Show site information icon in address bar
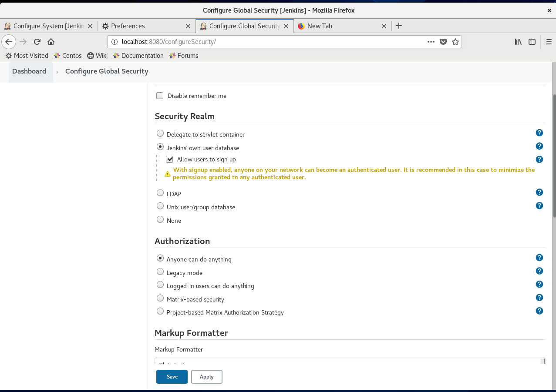The width and height of the screenshot is (556, 392). (x=115, y=42)
